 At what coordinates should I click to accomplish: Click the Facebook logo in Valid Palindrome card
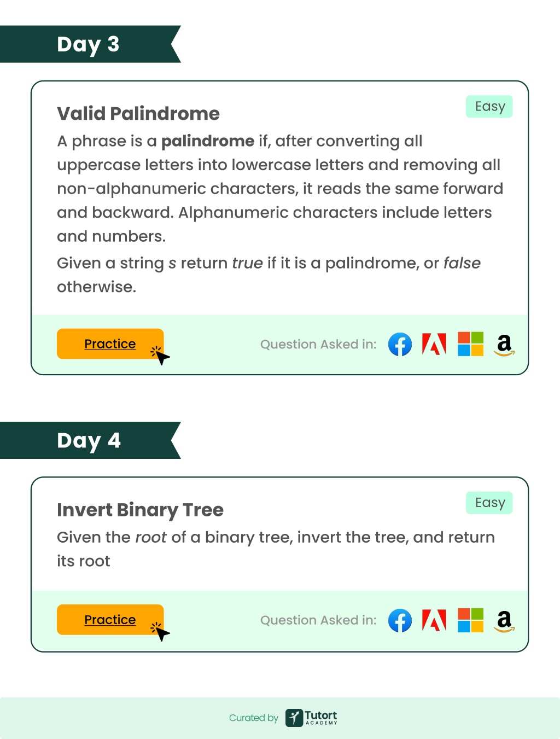coord(400,345)
